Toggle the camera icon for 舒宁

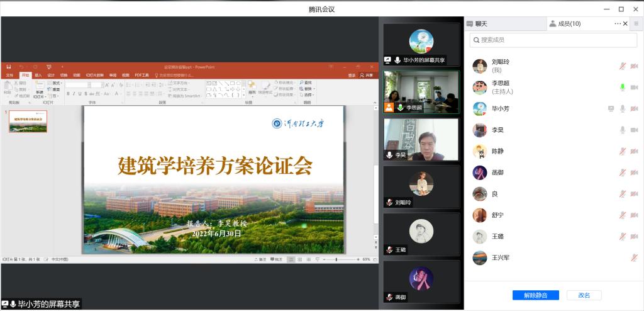634,215
